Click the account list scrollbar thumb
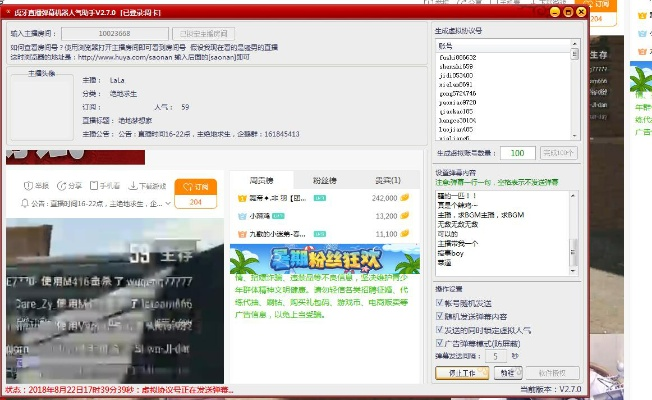Image resolution: width=652 pixels, height=400 pixels. pyautogui.click(x=575, y=54)
